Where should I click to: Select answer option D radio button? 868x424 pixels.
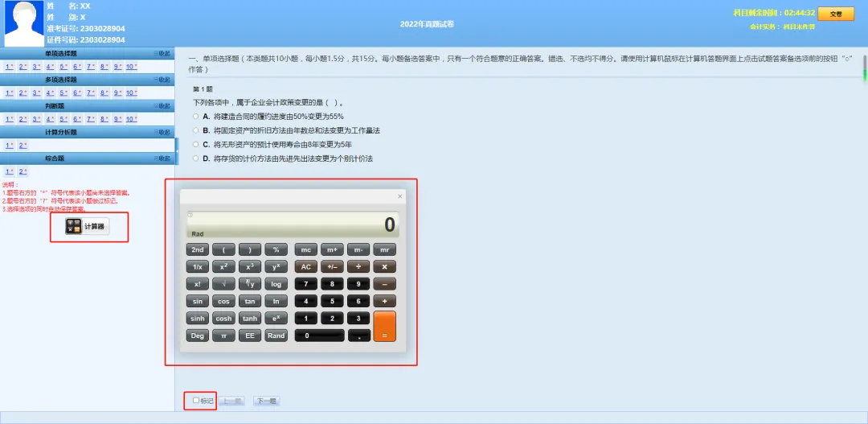(x=195, y=158)
